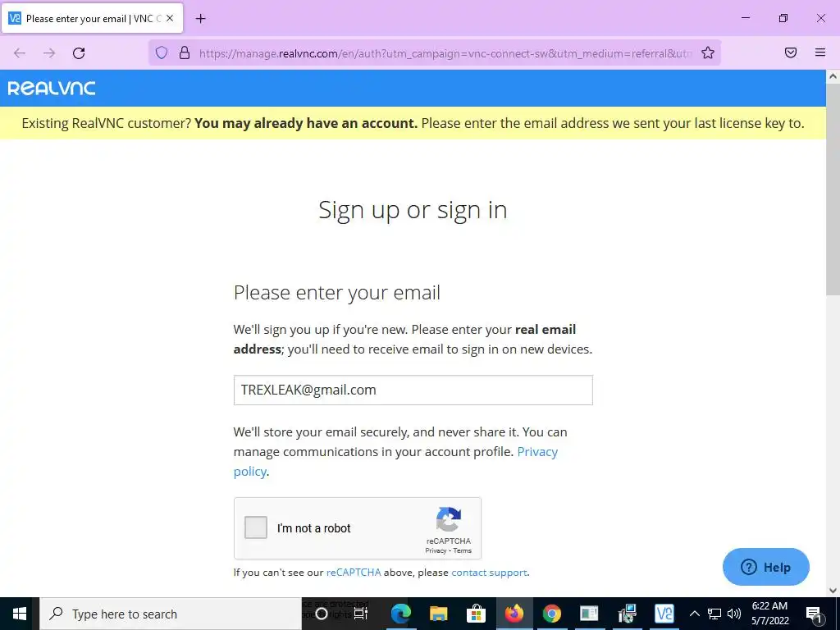The image size is (840, 630).
Task: Open the VNC Viewer taskbar icon
Action: tap(664, 614)
